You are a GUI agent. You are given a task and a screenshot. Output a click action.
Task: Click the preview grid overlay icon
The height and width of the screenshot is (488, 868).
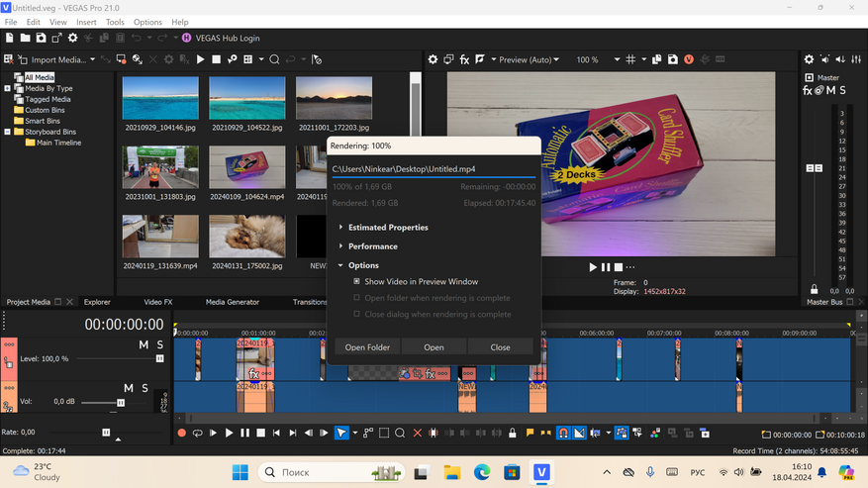pos(631,59)
